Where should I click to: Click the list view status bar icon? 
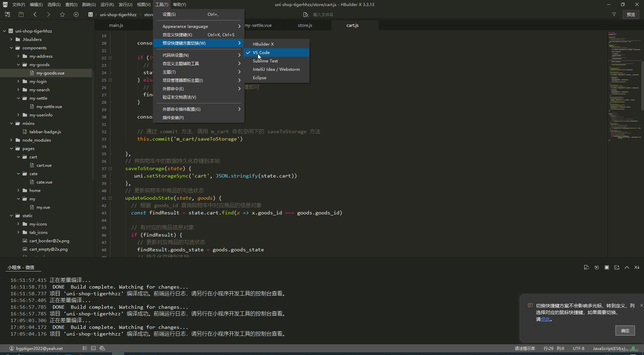85,348
